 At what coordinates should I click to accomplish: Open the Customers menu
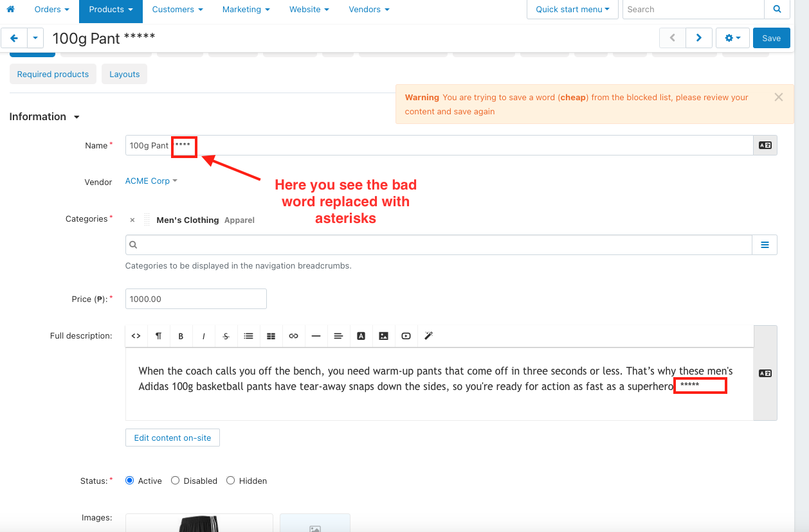(177, 10)
